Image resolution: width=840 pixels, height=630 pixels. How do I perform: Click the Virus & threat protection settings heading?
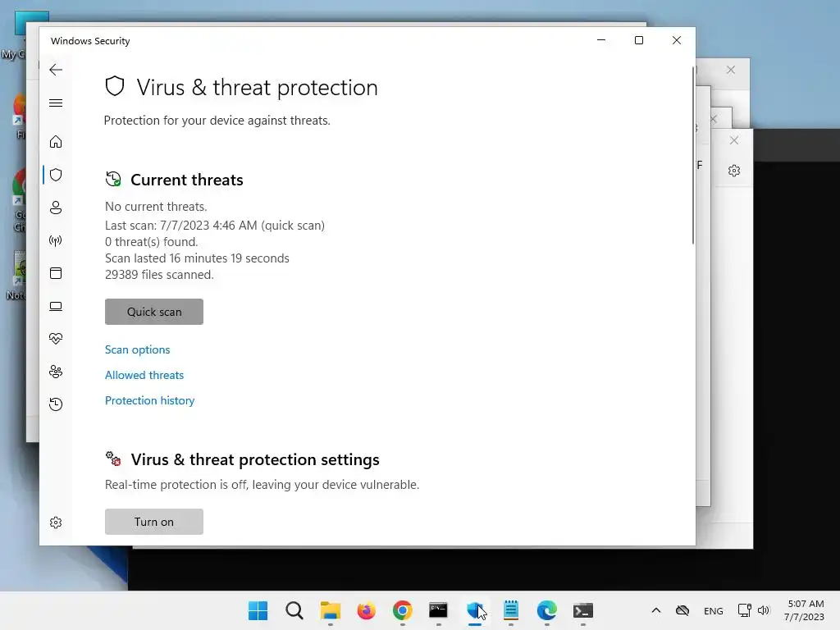tap(255, 459)
